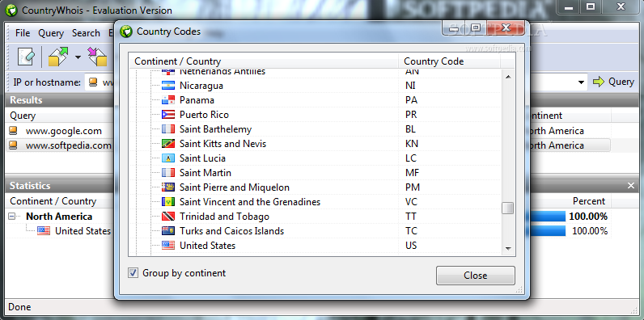Click the United States row in Statistics tree
Image resolution: width=644 pixels, height=320 pixels.
point(83,230)
